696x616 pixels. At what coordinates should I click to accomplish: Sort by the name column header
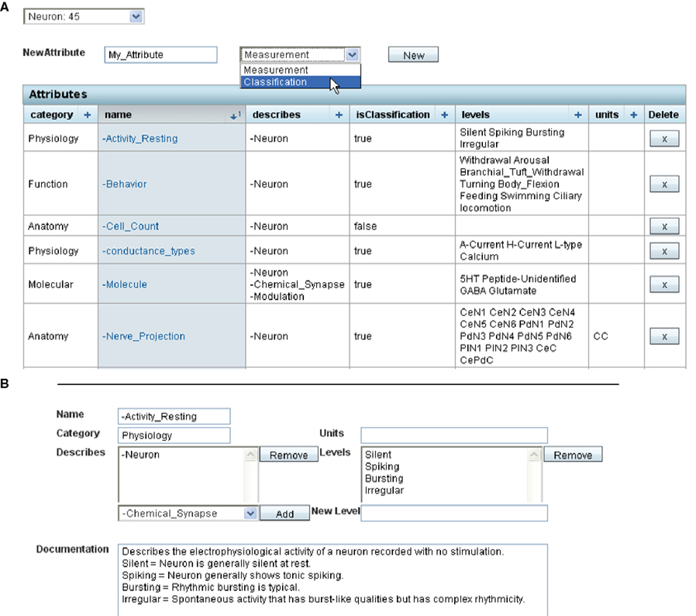point(171,115)
